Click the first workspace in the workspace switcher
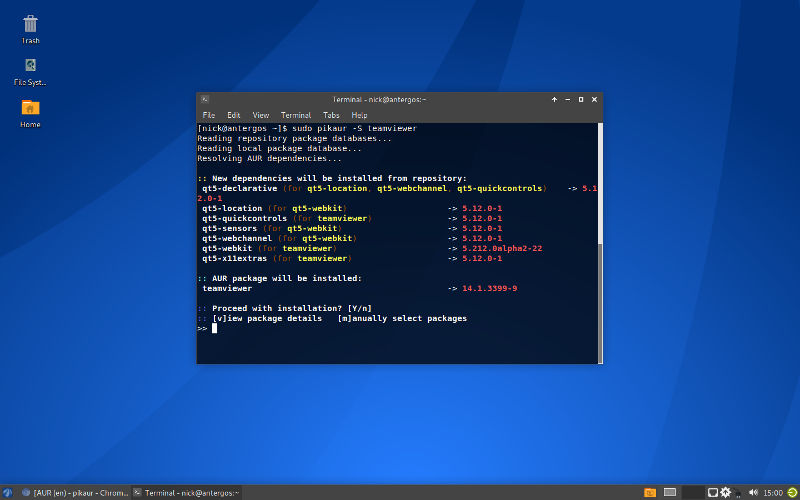 pos(670,492)
